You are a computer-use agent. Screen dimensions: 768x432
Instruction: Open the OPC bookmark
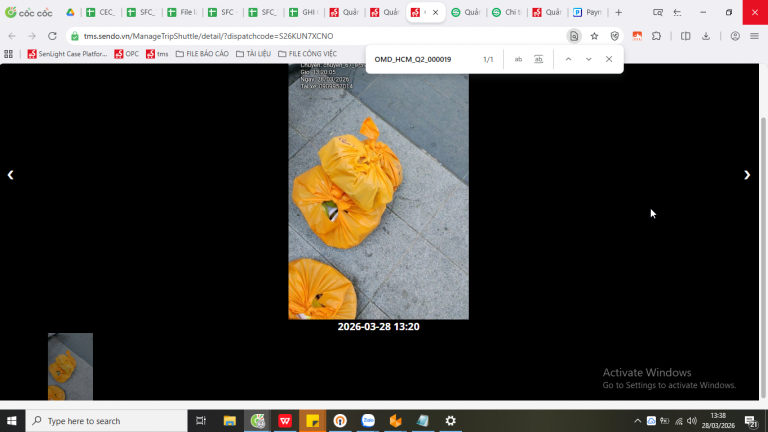coord(126,54)
